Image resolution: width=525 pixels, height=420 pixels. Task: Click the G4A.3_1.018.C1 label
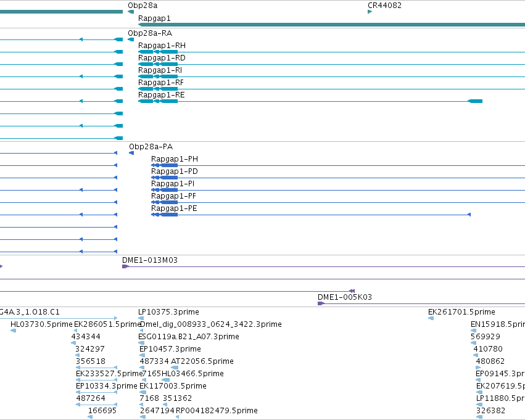pos(30,312)
